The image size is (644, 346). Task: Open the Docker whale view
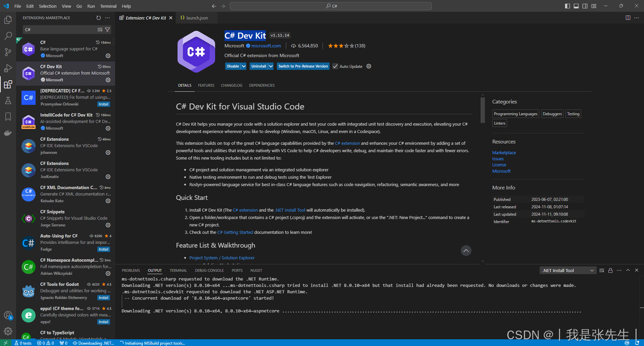[8, 133]
